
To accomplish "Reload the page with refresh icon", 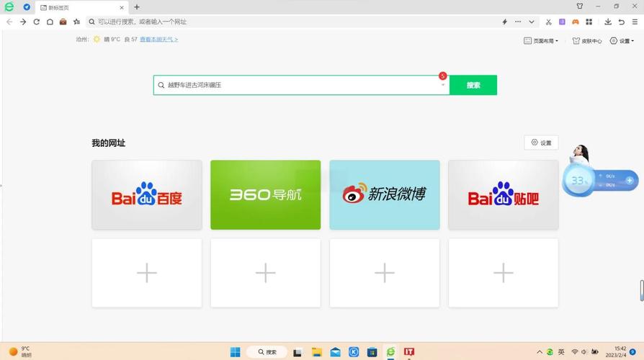I will (37, 22).
